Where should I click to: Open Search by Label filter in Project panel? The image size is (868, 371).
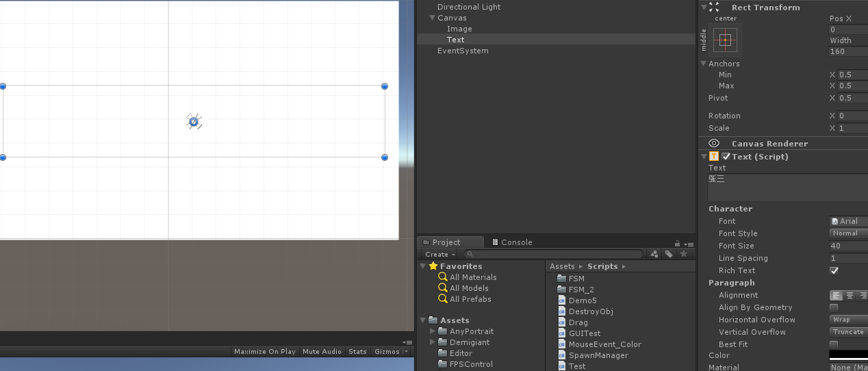click(669, 254)
